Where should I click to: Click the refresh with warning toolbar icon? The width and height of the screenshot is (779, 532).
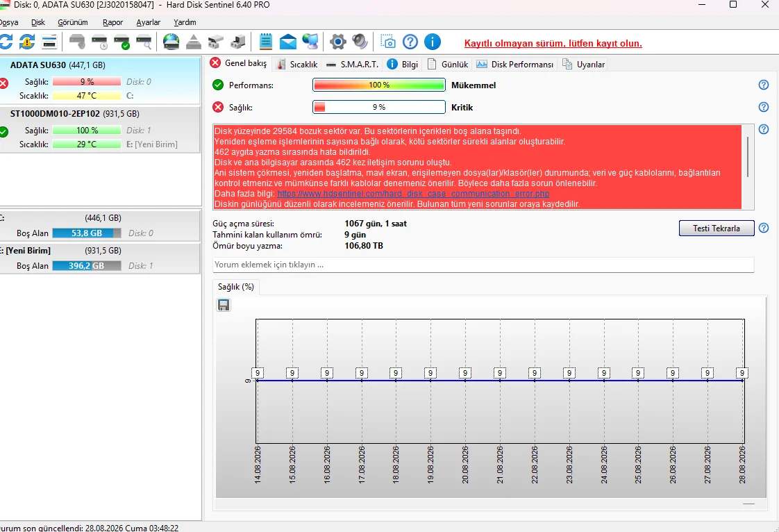point(27,42)
